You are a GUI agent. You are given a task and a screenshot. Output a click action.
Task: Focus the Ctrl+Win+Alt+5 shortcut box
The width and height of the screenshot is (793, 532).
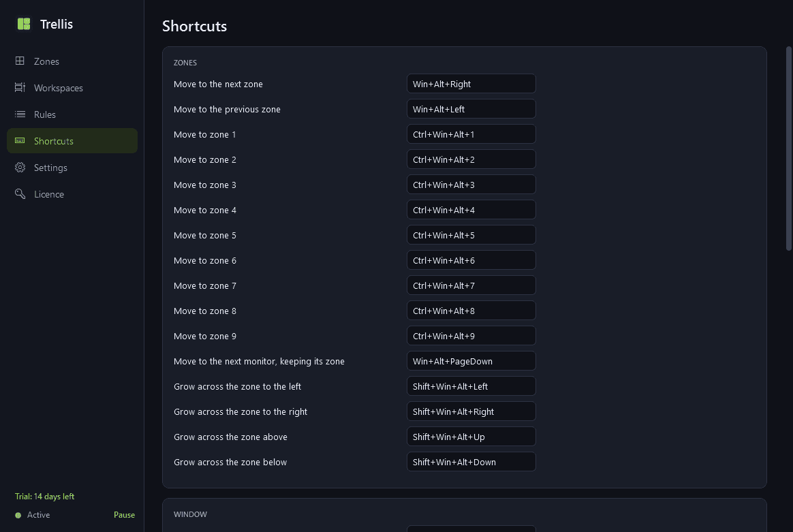[x=471, y=235]
